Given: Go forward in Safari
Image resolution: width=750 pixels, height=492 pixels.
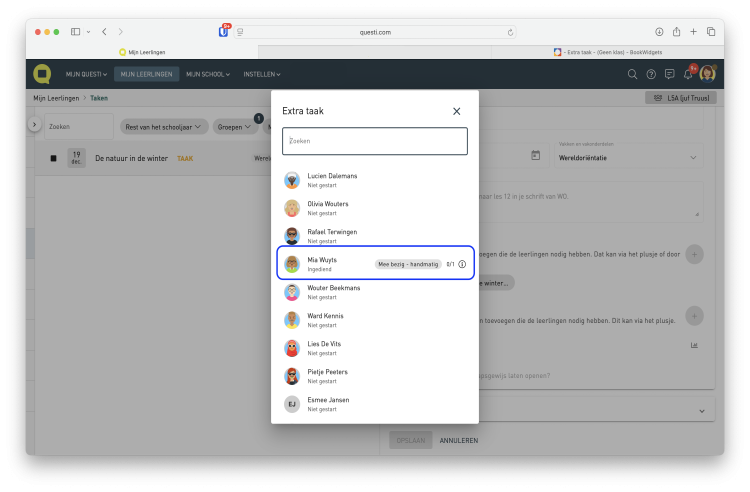Looking at the screenshot, I should pyautogui.click(x=121, y=32).
